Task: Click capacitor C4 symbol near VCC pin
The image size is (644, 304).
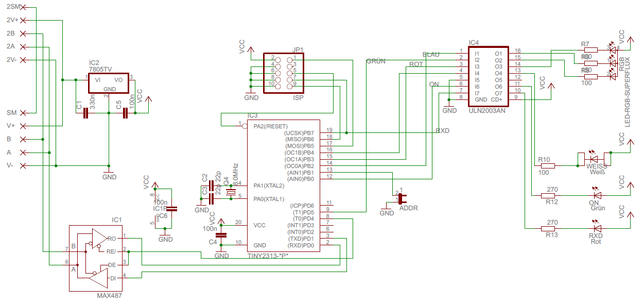Action: 221,235
